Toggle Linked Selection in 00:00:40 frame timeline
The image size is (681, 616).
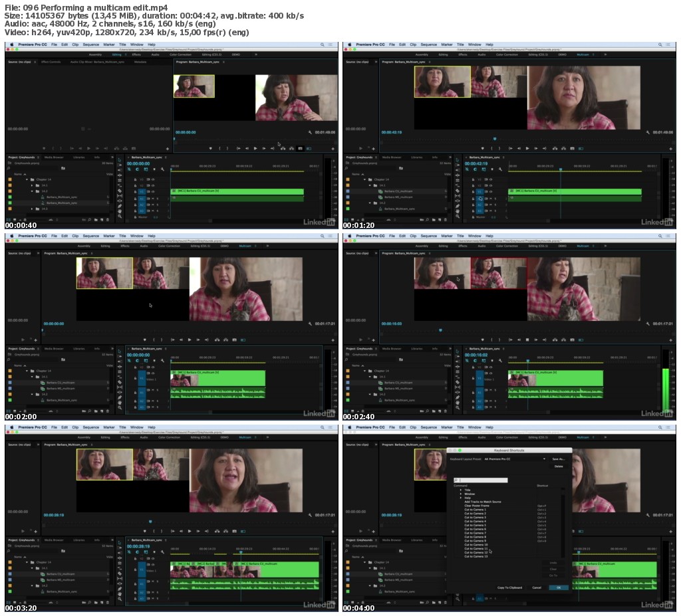[x=146, y=169]
